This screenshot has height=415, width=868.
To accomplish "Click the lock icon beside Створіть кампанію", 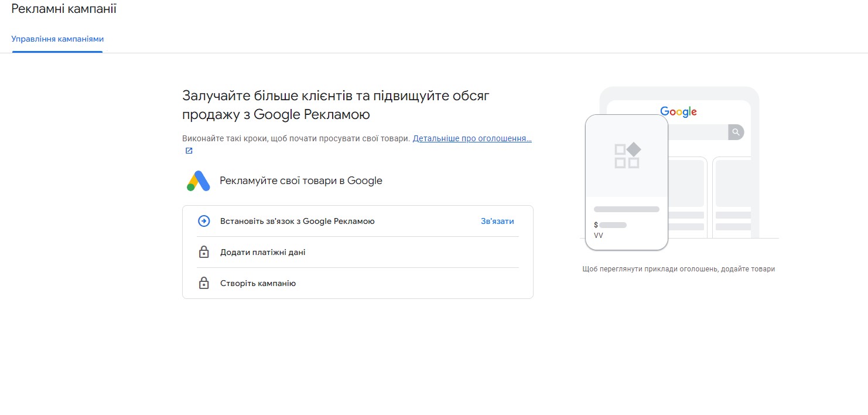I will [204, 284].
